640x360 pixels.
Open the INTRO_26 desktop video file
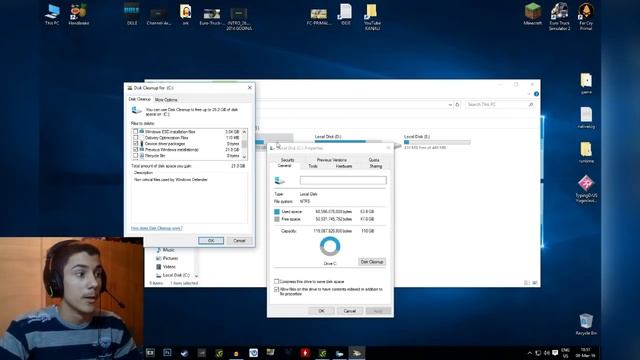coord(239,18)
